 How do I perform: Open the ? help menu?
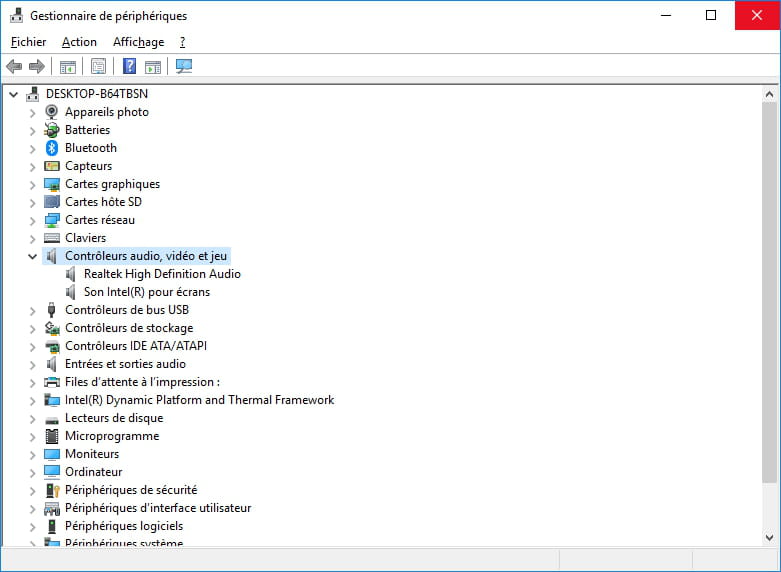pyautogui.click(x=182, y=42)
